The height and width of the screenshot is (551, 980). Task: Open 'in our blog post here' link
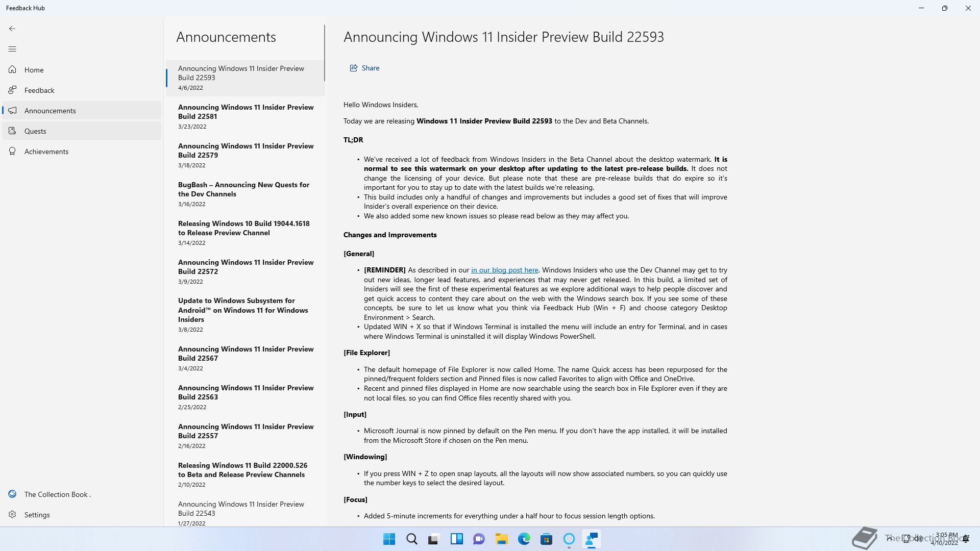[x=504, y=270]
